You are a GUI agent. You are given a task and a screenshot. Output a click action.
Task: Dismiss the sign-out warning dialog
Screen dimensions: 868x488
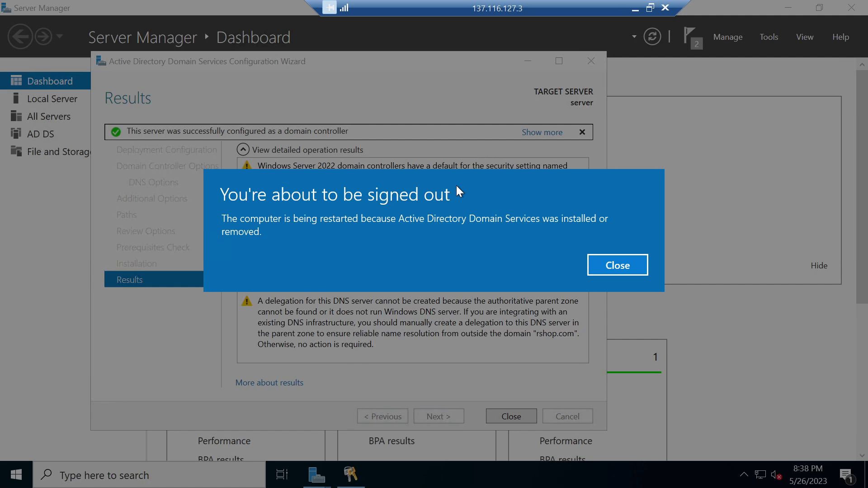click(618, 265)
